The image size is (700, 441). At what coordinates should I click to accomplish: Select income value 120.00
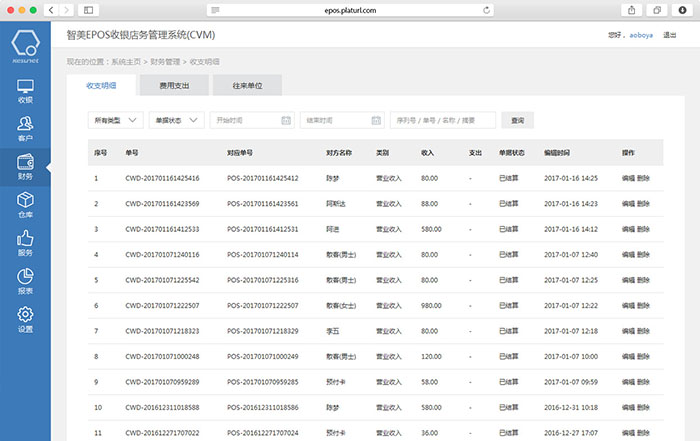click(431, 356)
